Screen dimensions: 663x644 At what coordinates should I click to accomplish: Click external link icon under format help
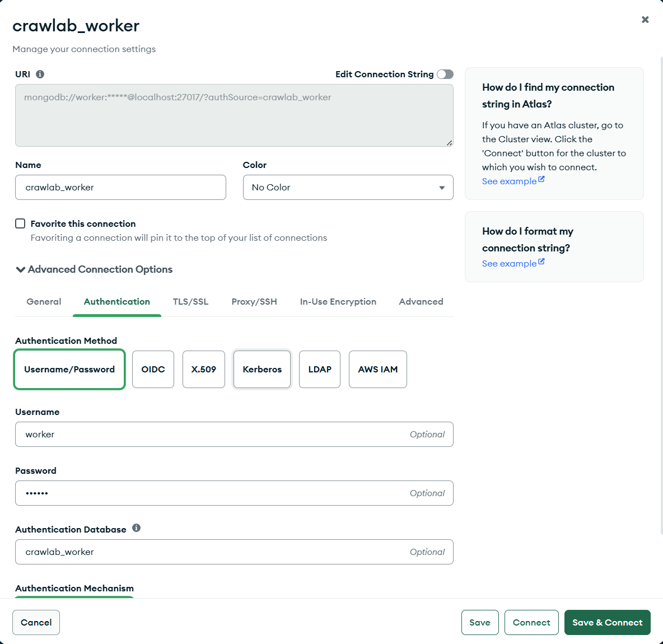(x=541, y=262)
